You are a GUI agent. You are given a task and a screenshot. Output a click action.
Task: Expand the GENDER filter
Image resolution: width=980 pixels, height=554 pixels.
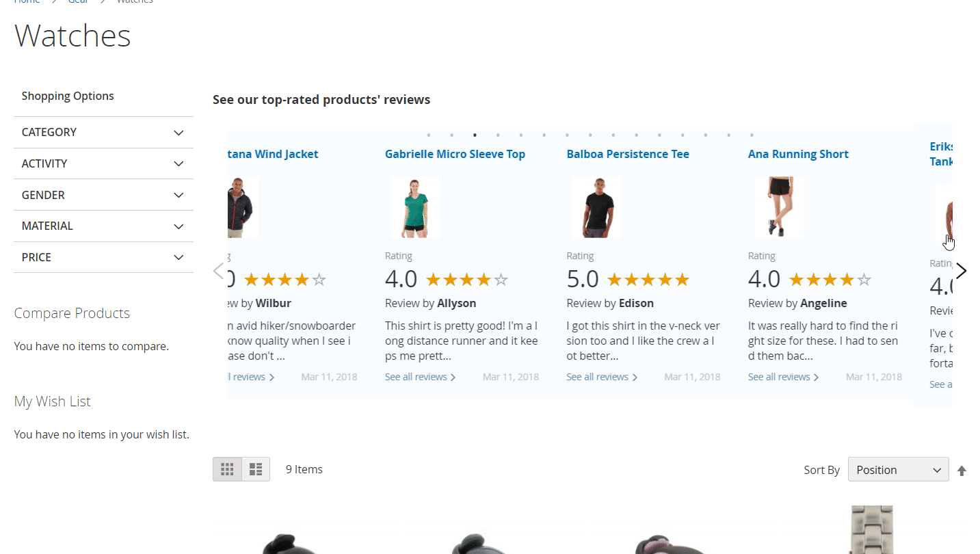(x=103, y=195)
